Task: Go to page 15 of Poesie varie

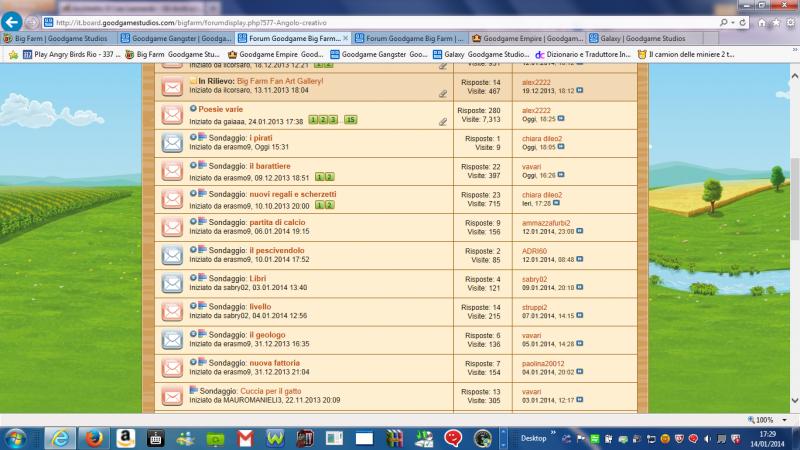Action: pos(350,120)
